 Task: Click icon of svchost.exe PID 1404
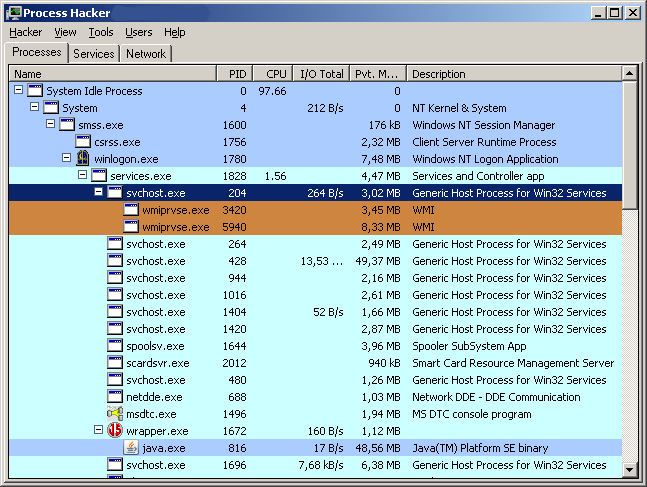(115, 312)
